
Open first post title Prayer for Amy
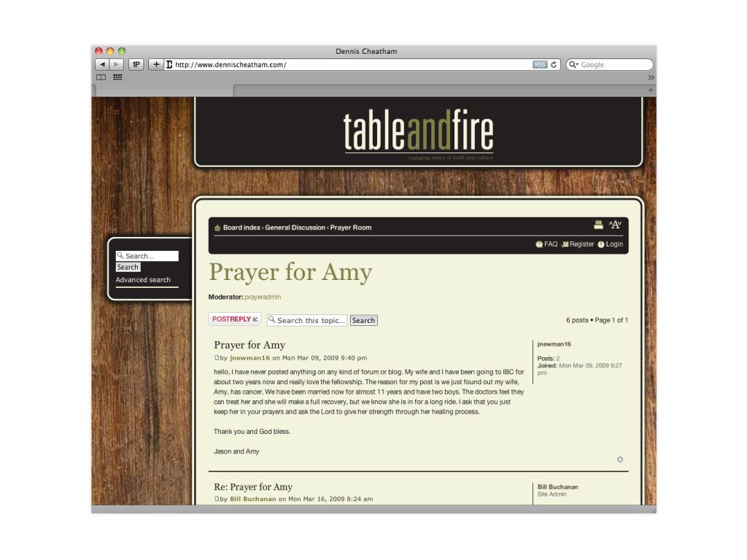click(x=249, y=345)
